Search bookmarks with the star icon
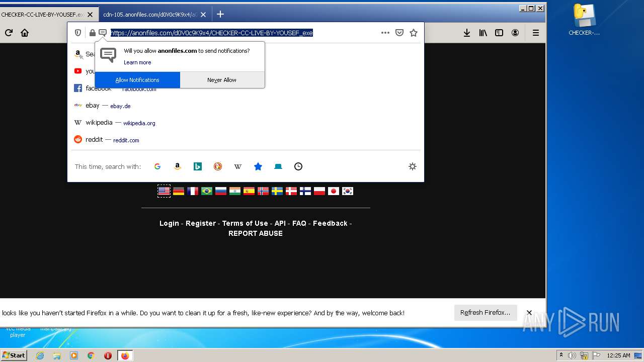Viewport: 644px width, 362px height. pyautogui.click(x=258, y=166)
